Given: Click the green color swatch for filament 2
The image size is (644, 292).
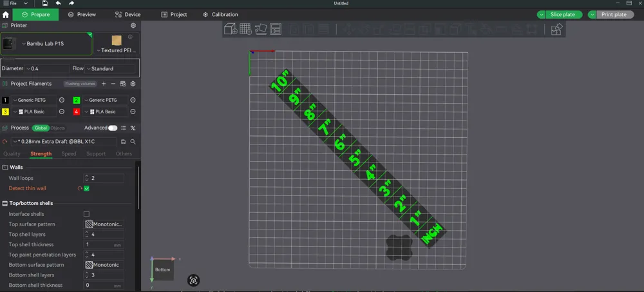Looking at the screenshot, I should pyautogui.click(x=77, y=100).
